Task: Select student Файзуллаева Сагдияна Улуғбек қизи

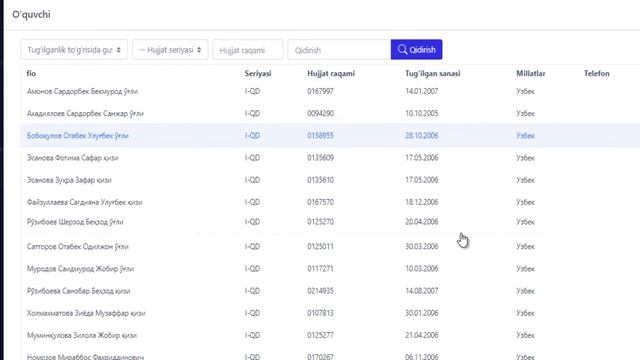Action: pyautogui.click(x=84, y=202)
